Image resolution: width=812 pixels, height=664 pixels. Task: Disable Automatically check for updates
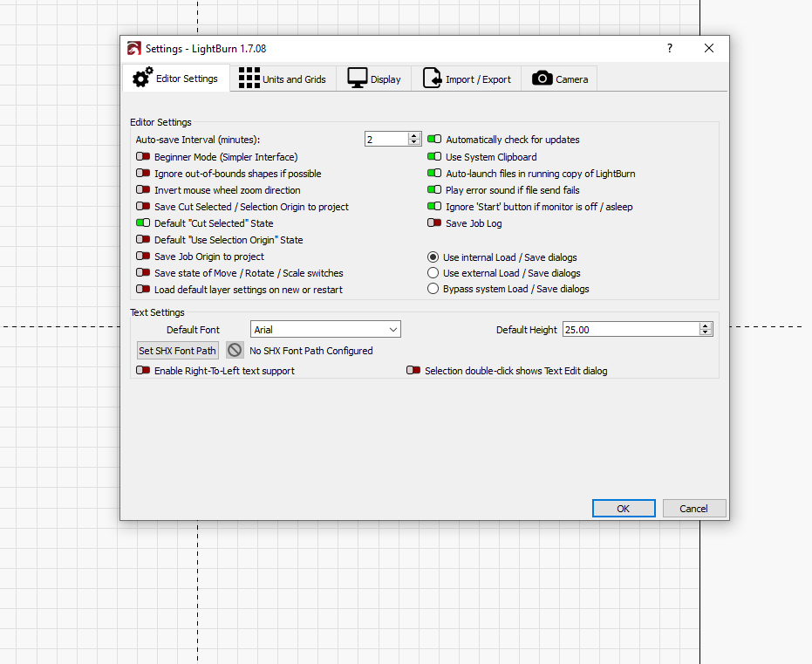click(x=434, y=139)
